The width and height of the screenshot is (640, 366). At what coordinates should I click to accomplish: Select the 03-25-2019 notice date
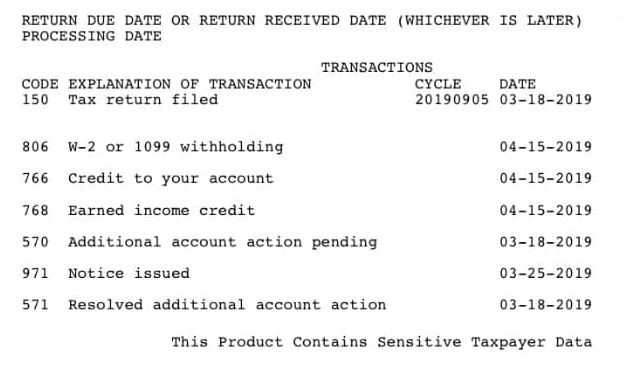tap(546, 273)
